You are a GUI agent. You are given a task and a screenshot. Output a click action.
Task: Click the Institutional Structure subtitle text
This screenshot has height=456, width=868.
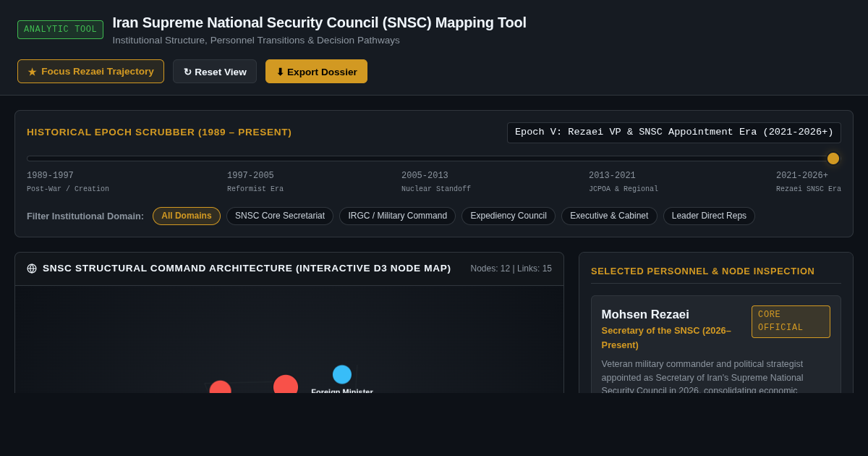coord(256,41)
